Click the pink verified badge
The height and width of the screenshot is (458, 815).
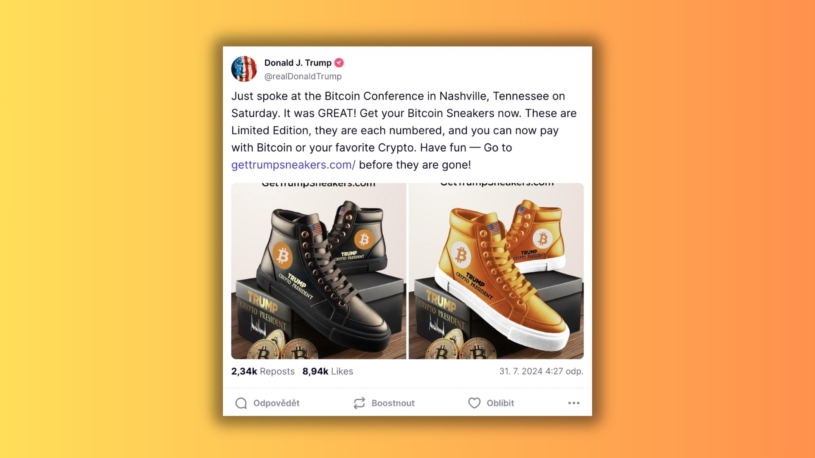coord(339,63)
